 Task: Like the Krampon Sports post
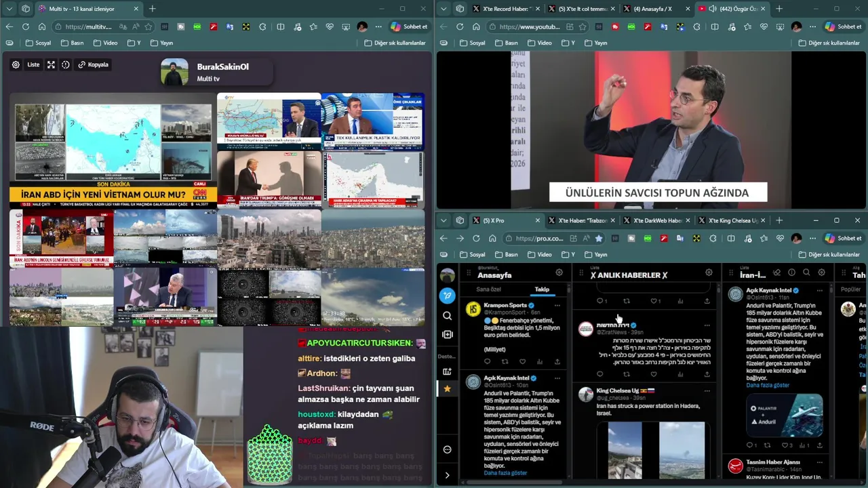click(x=522, y=362)
